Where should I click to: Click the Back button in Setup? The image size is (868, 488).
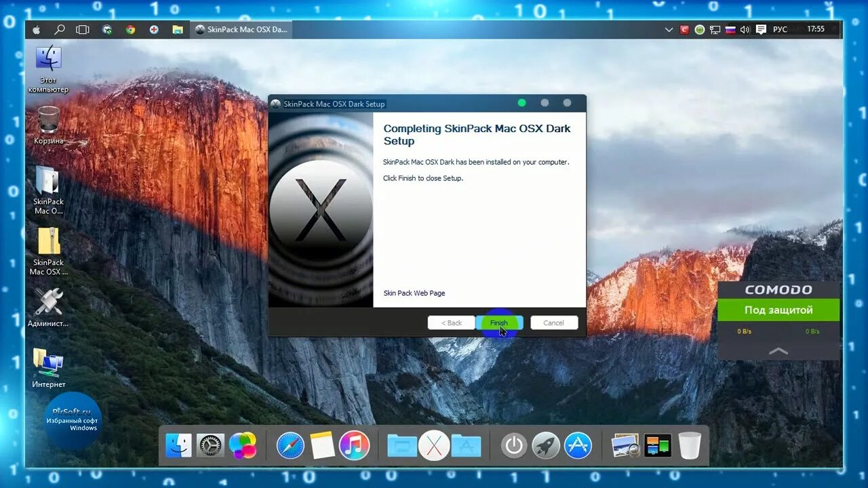(451, 323)
